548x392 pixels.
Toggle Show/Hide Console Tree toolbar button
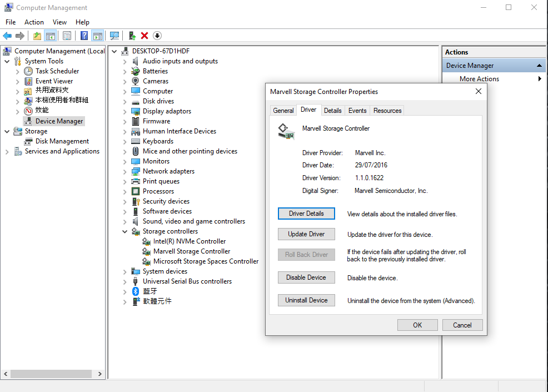[51, 36]
